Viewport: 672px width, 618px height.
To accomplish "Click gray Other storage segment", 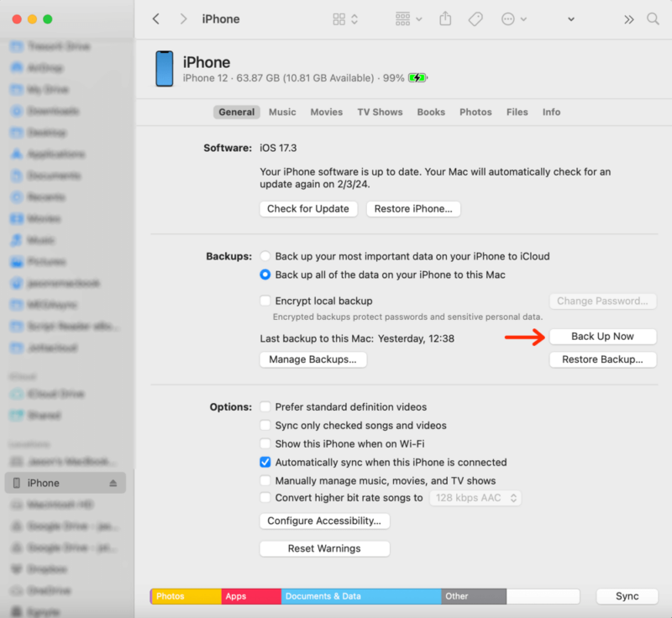I will (474, 596).
